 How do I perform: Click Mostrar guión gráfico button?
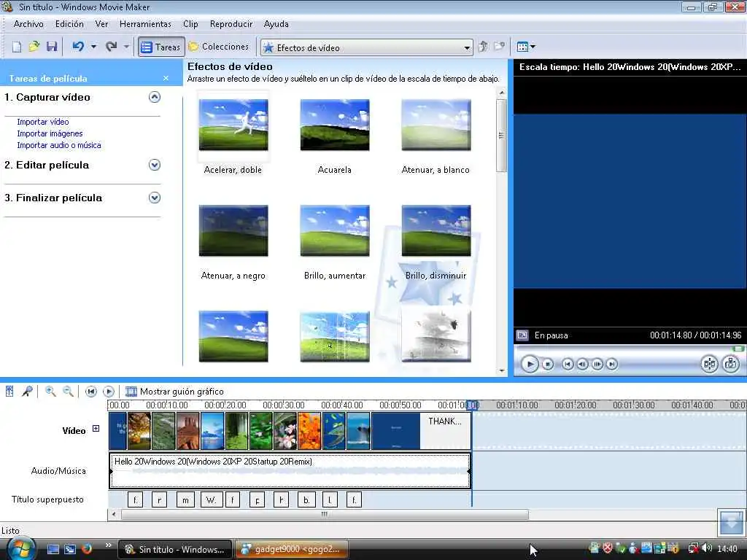174,392
